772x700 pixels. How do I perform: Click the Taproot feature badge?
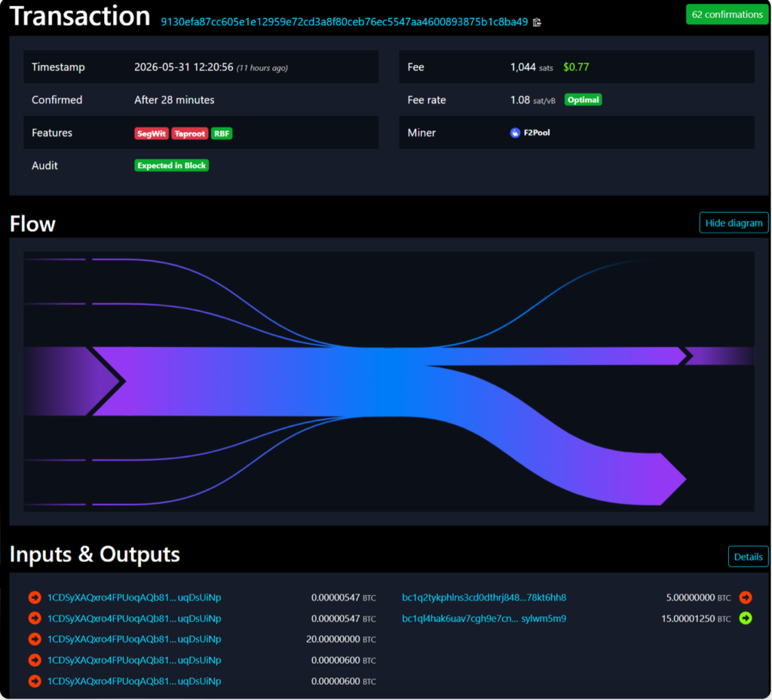(x=189, y=134)
